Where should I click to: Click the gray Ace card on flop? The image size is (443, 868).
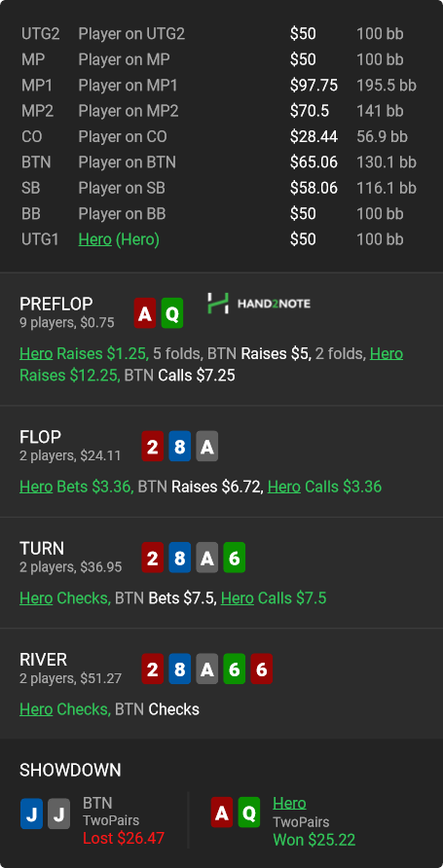(207, 447)
